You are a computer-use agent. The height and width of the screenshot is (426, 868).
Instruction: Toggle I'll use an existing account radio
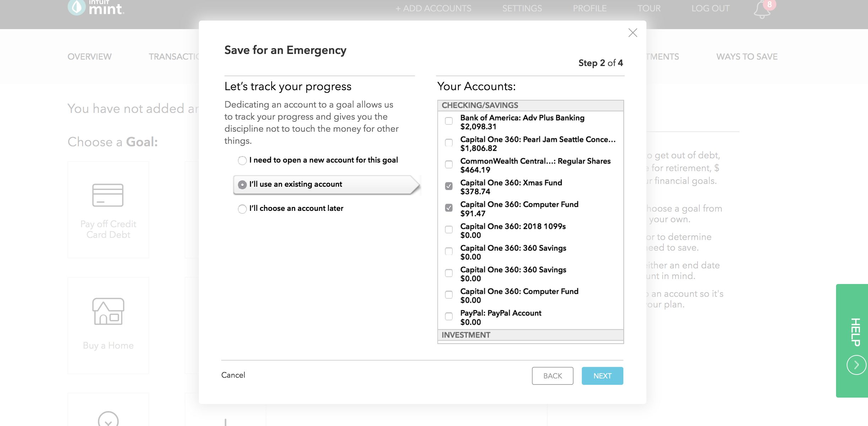point(242,184)
